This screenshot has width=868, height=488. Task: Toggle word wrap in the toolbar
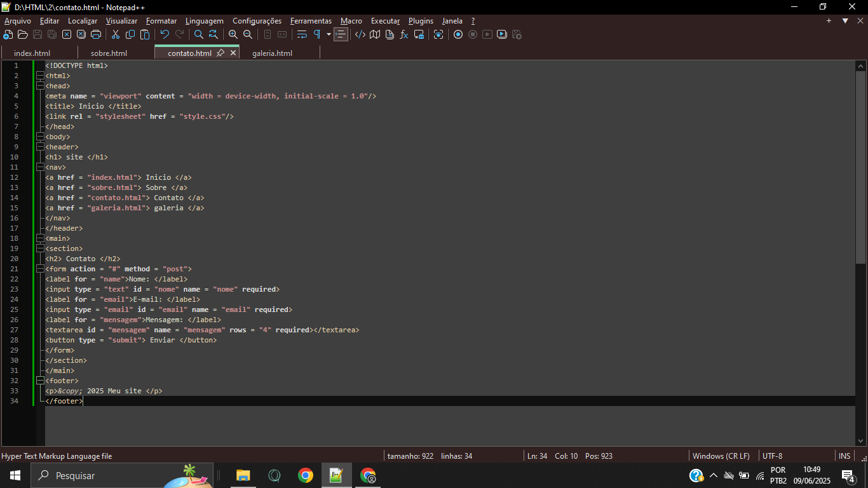[302, 34]
